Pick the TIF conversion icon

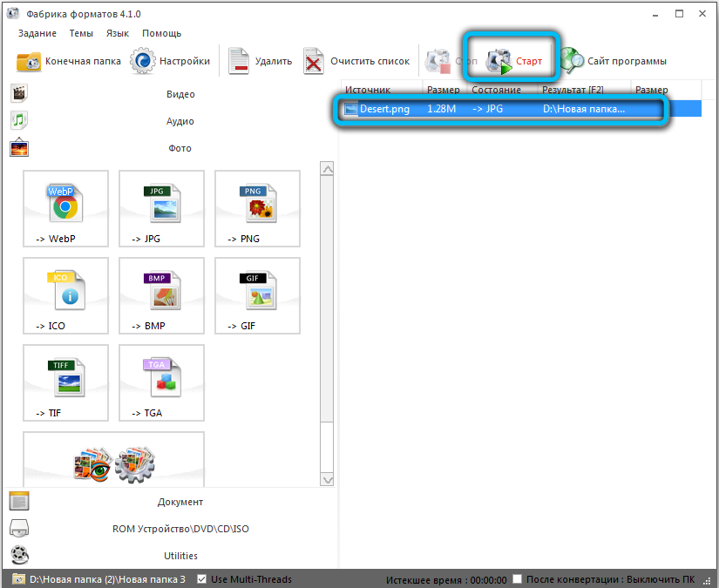pos(66,382)
